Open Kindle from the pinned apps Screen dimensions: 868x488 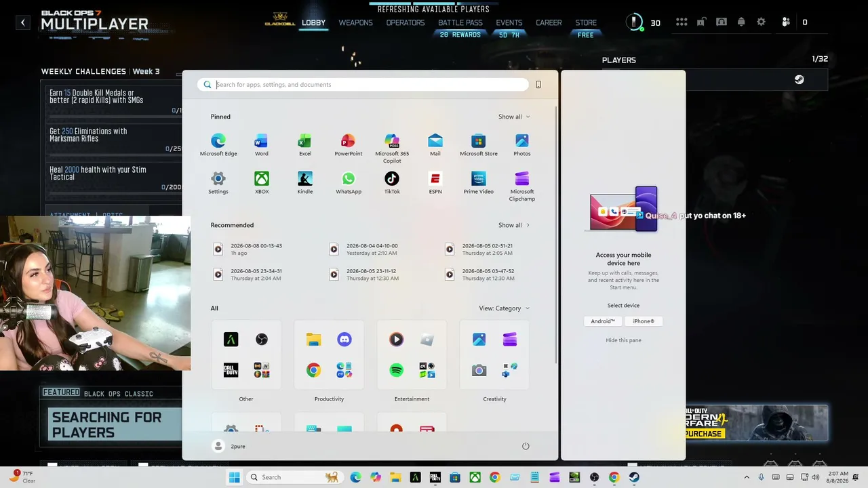pyautogui.click(x=304, y=182)
